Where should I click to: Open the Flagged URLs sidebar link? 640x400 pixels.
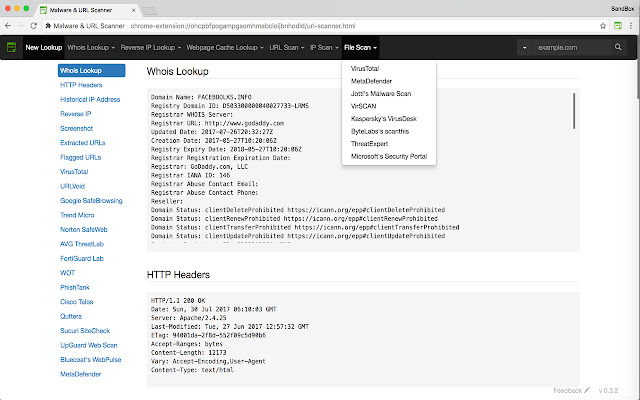pyautogui.click(x=80, y=158)
